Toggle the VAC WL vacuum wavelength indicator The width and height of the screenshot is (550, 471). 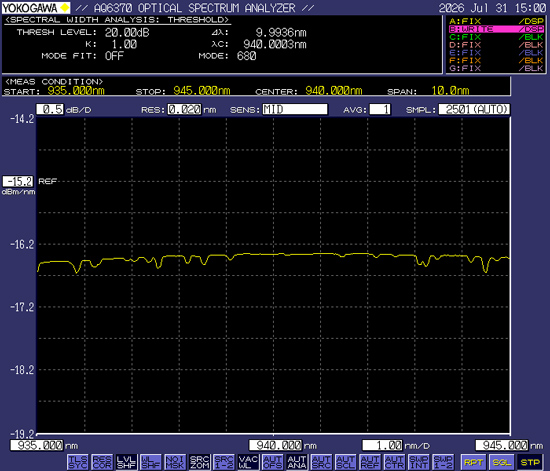[248, 462]
